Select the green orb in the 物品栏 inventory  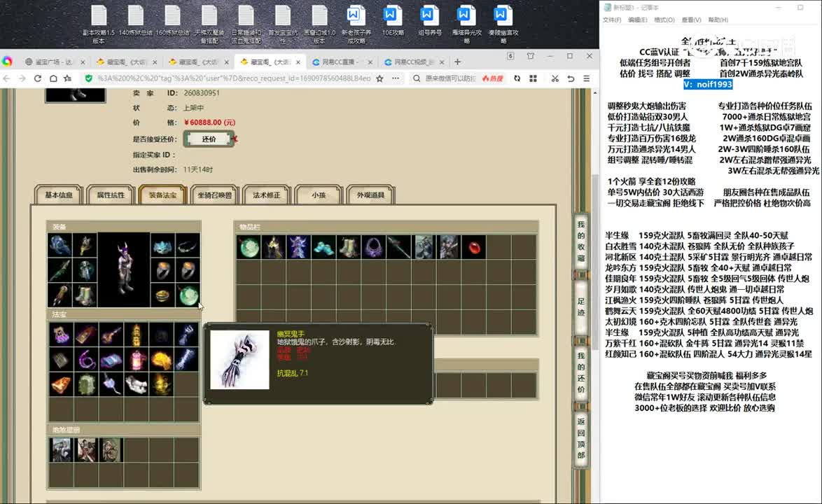[249, 247]
